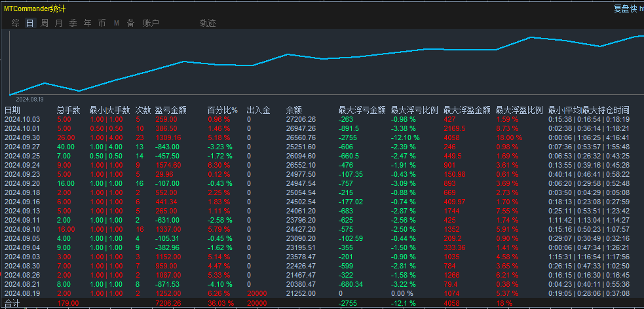644x309 pixels.
Task: Select the 2024.09.04 date row
Action: (22, 247)
